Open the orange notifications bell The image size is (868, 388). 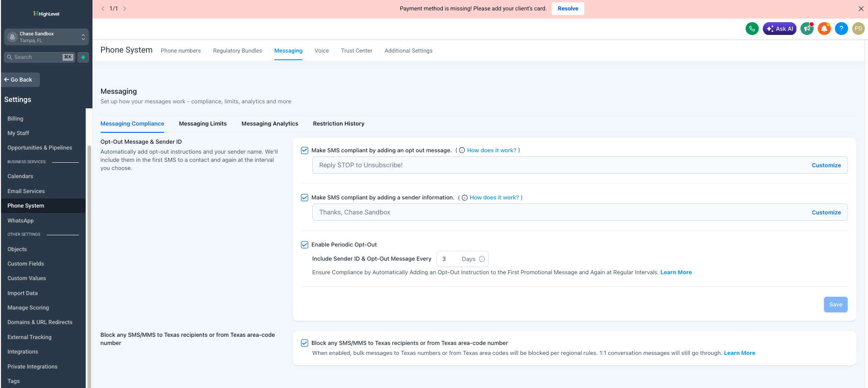(x=824, y=29)
